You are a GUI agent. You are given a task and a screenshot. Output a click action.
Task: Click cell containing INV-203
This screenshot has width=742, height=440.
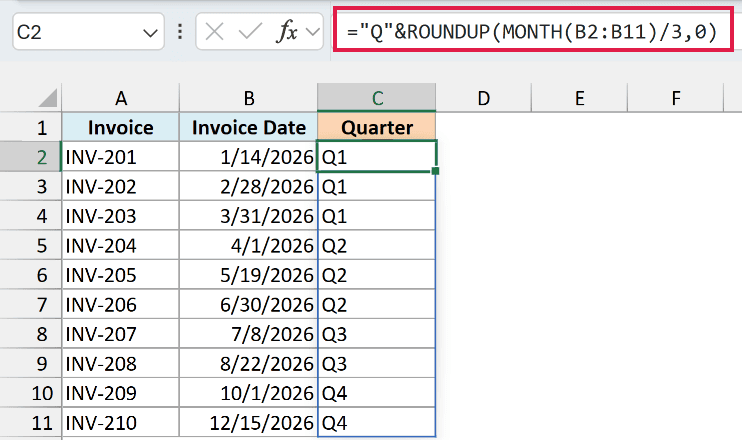pyautogui.click(x=121, y=216)
